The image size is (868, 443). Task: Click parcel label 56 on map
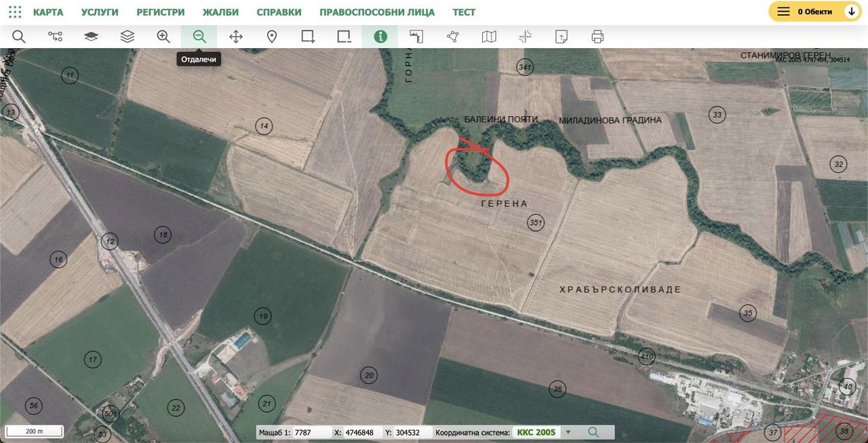pos(33,406)
